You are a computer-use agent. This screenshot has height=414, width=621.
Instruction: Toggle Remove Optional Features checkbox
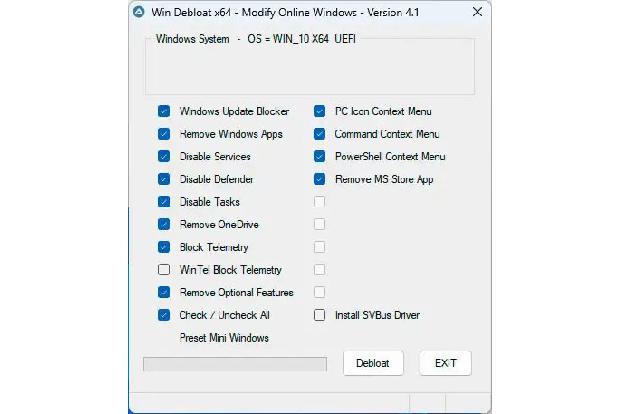click(164, 292)
